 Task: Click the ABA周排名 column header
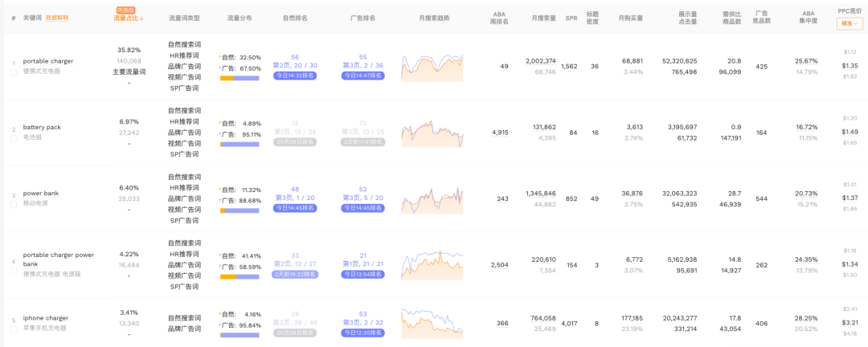click(499, 18)
